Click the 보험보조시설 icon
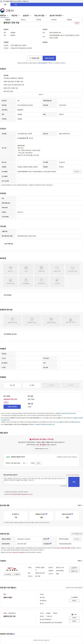 coord(41,282)
